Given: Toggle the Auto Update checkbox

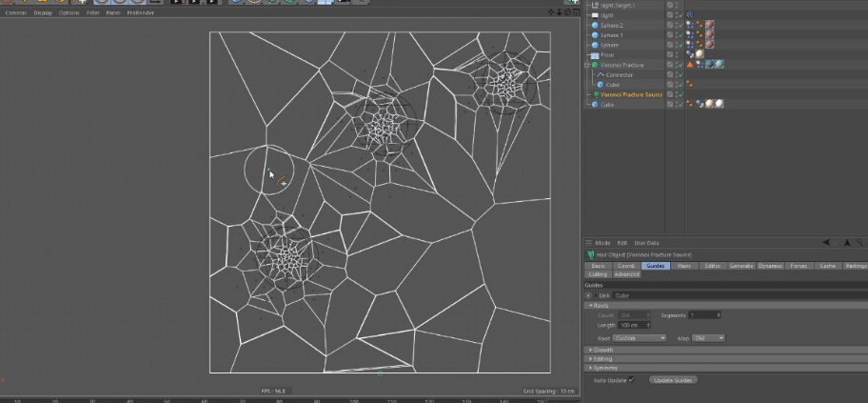Looking at the screenshot, I should (631, 380).
